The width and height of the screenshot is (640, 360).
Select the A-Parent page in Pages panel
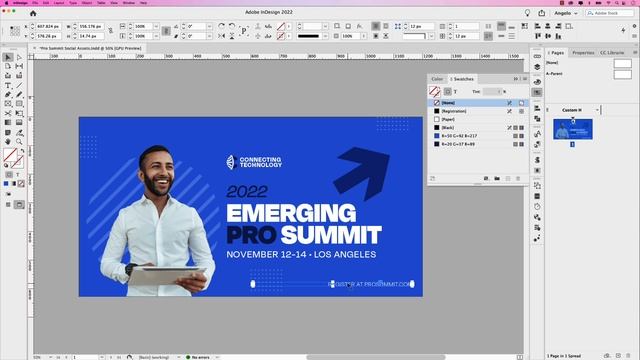[589, 74]
